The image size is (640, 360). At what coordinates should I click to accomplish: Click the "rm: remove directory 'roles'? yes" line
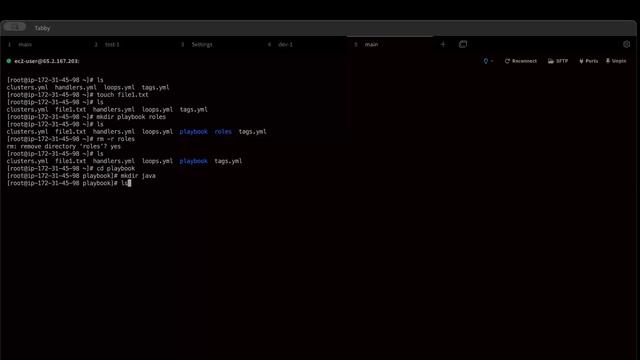(x=64, y=147)
